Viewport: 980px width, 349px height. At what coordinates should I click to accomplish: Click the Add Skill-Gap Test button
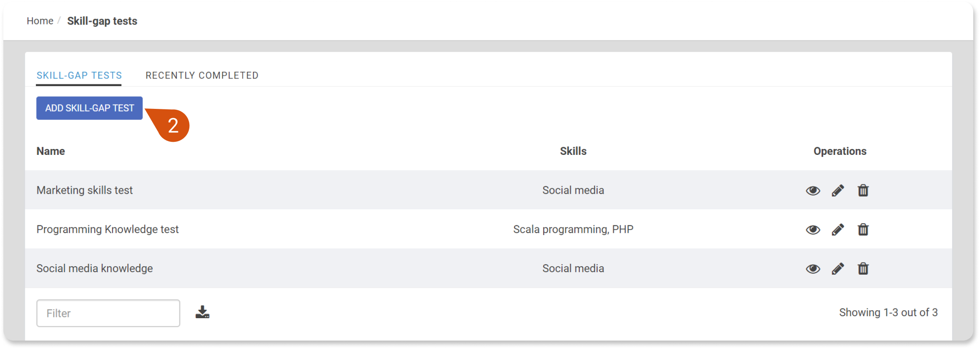[89, 108]
